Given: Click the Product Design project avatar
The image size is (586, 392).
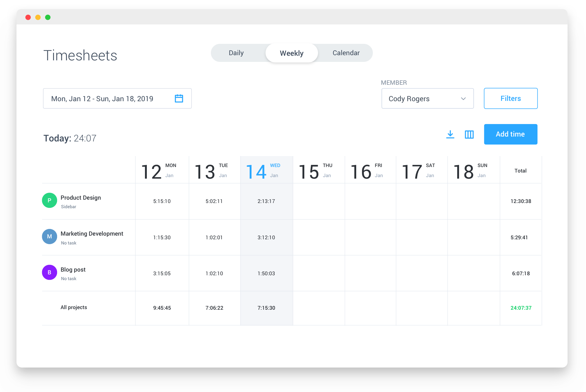Looking at the screenshot, I should pyautogui.click(x=49, y=200).
